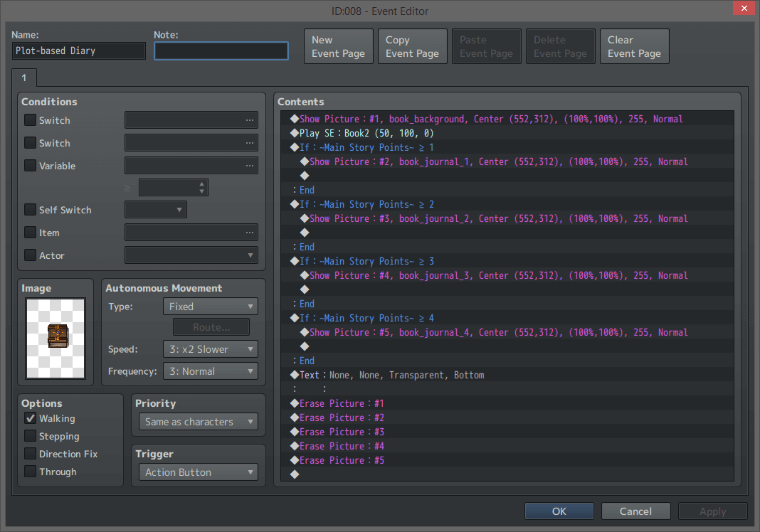Viewport: 760px width, 532px height.
Task: Open the Frequency dropdown
Action: 210,371
